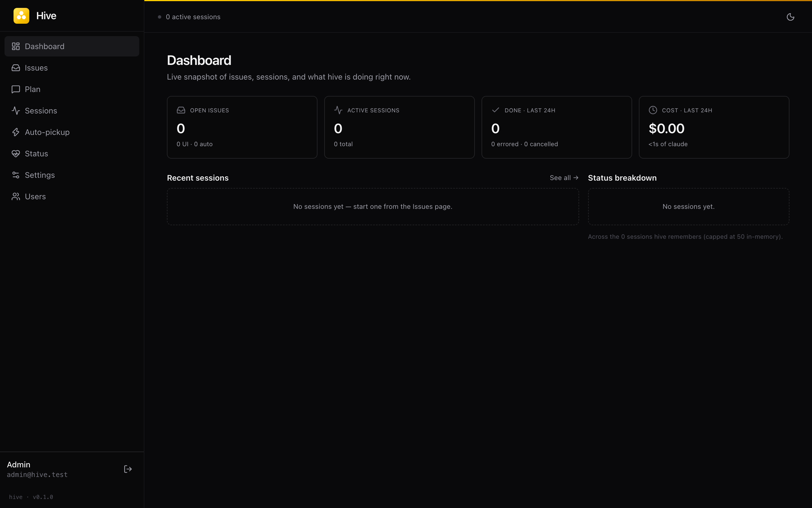
Task: Click the hive · v0.1.0 version label
Action: pyautogui.click(x=31, y=497)
